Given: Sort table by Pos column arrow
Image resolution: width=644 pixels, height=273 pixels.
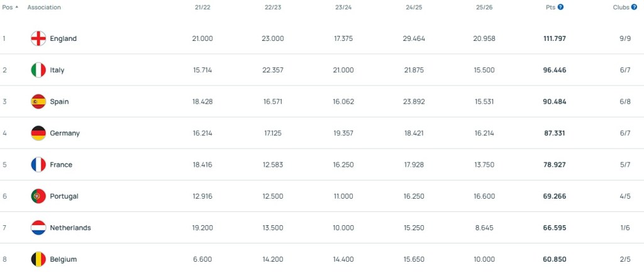Looking at the screenshot, I should coord(16,7).
